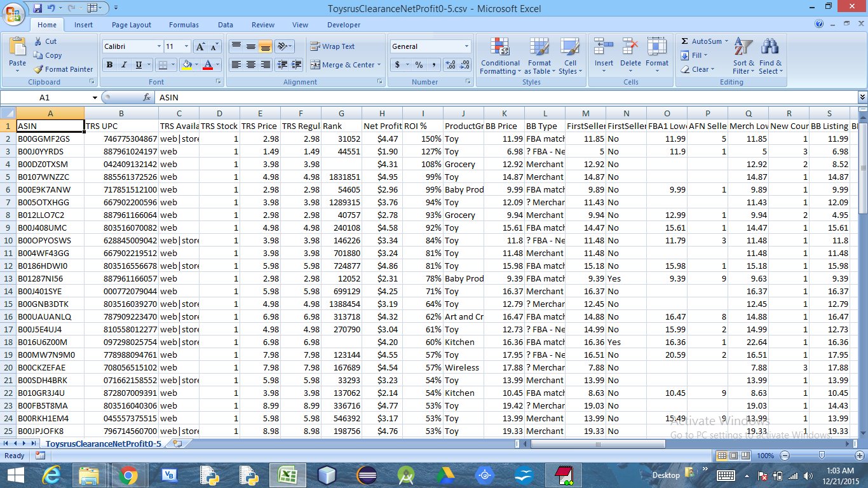This screenshot has width=868, height=488.
Task: Open the Formulas tab
Action: (x=184, y=25)
